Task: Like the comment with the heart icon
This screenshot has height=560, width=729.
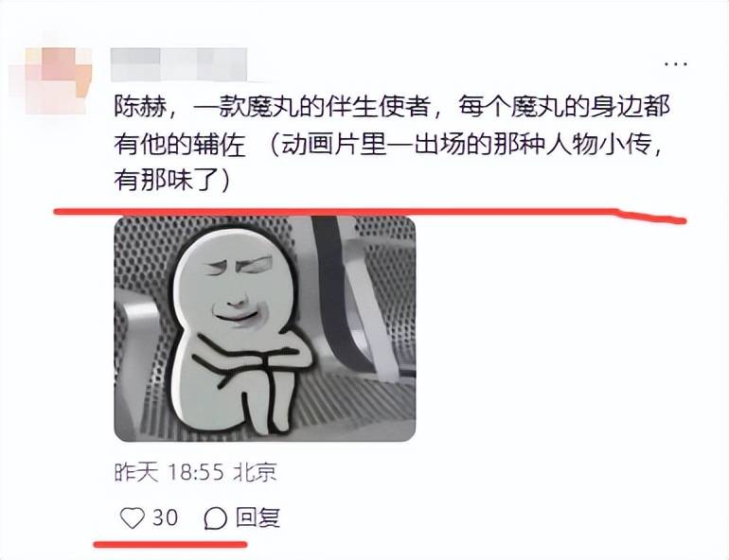Action: click(133, 517)
